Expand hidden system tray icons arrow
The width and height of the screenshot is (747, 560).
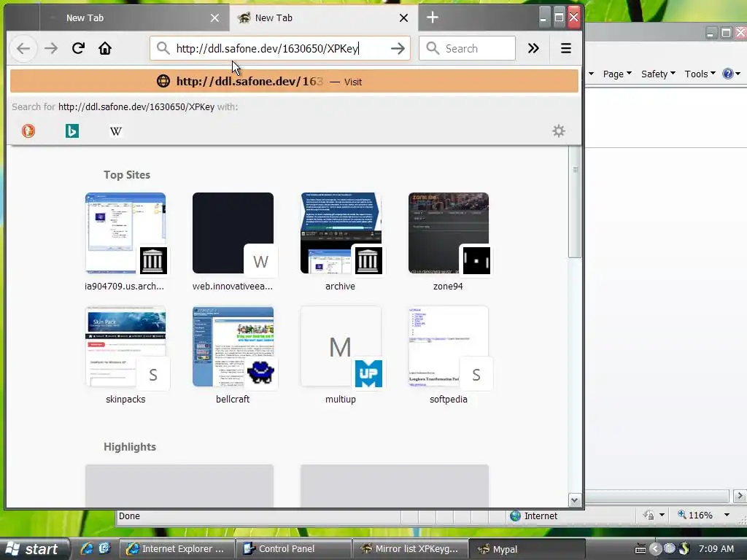coord(655,549)
